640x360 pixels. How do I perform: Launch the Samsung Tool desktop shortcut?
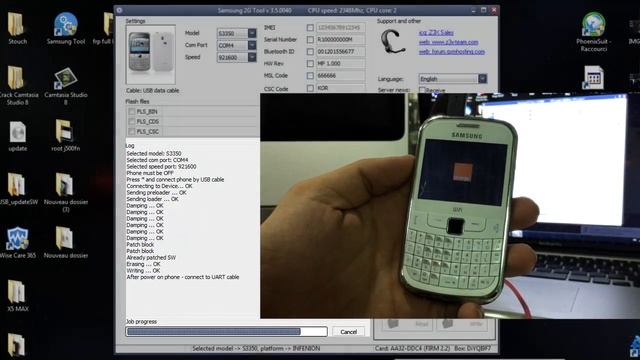click(x=65, y=28)
